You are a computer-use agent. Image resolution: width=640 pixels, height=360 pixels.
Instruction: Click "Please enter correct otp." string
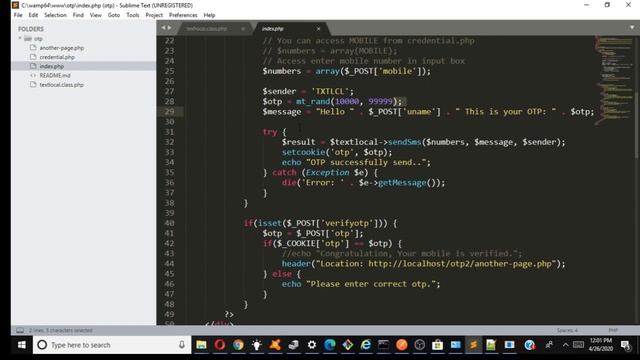pos(371,284)
